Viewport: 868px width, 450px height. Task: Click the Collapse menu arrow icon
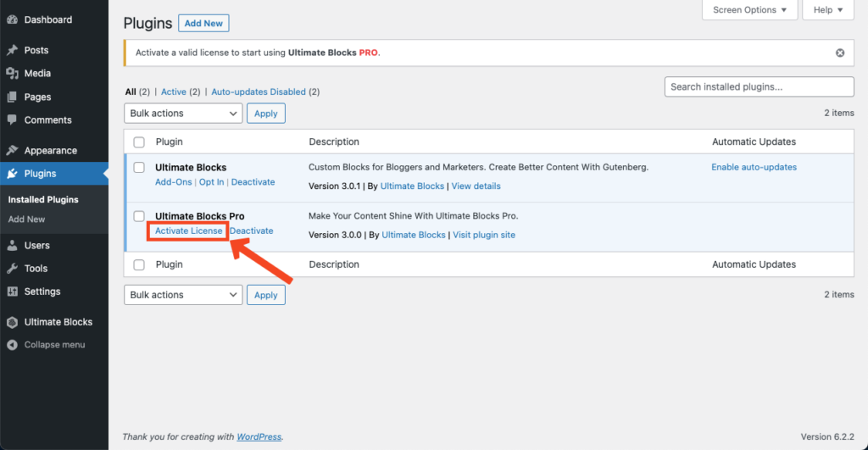coord(12,345)
